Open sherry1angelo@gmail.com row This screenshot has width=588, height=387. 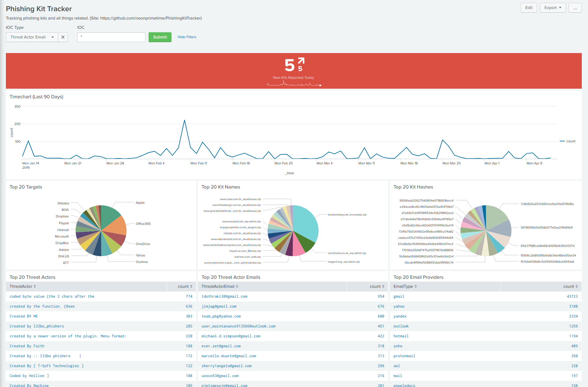[x=293, y=366]
